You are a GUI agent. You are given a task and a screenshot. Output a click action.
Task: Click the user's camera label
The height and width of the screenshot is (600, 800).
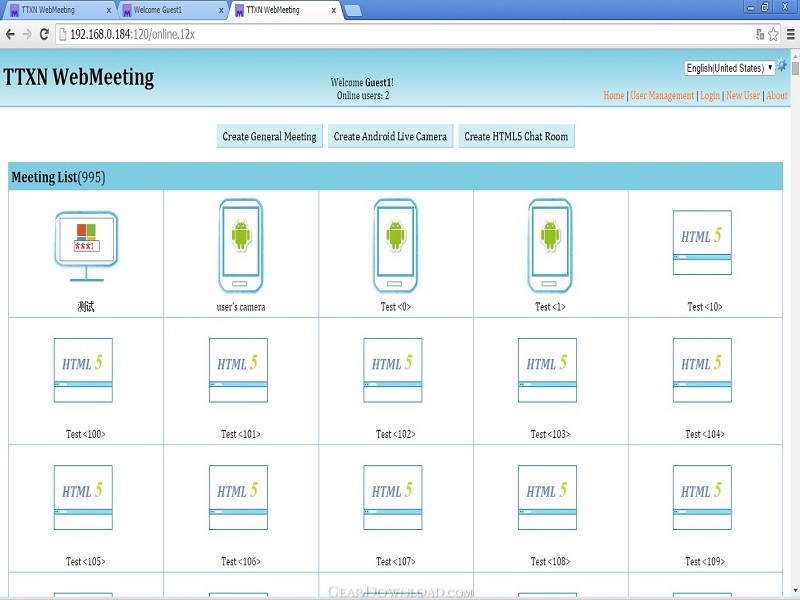(x=241, y=307)
